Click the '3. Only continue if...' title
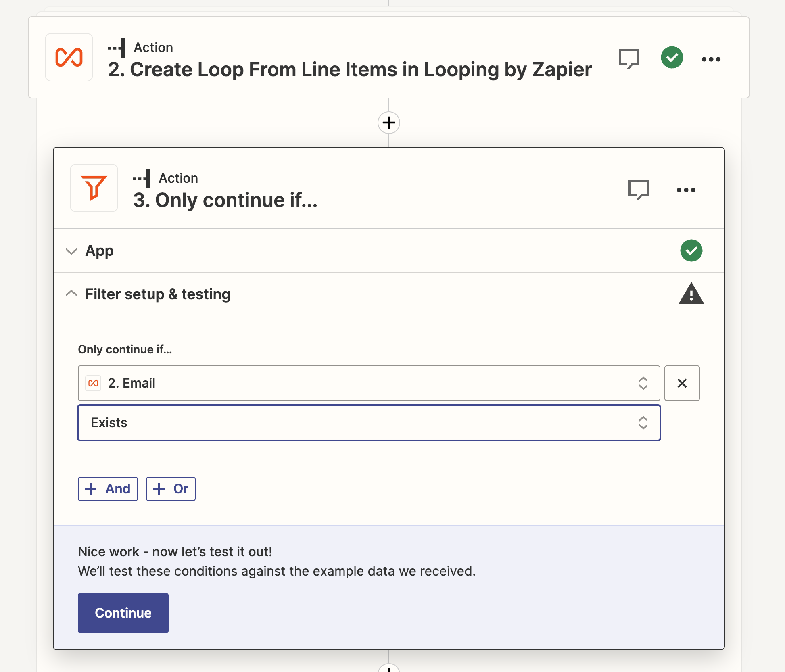 point(225,200)
